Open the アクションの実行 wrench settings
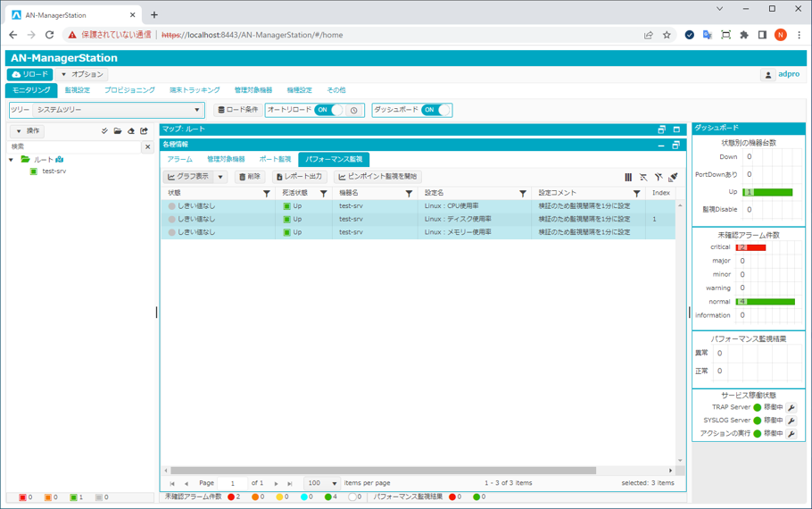The width and height of the screenshot is (812, 509). [791, 434]
